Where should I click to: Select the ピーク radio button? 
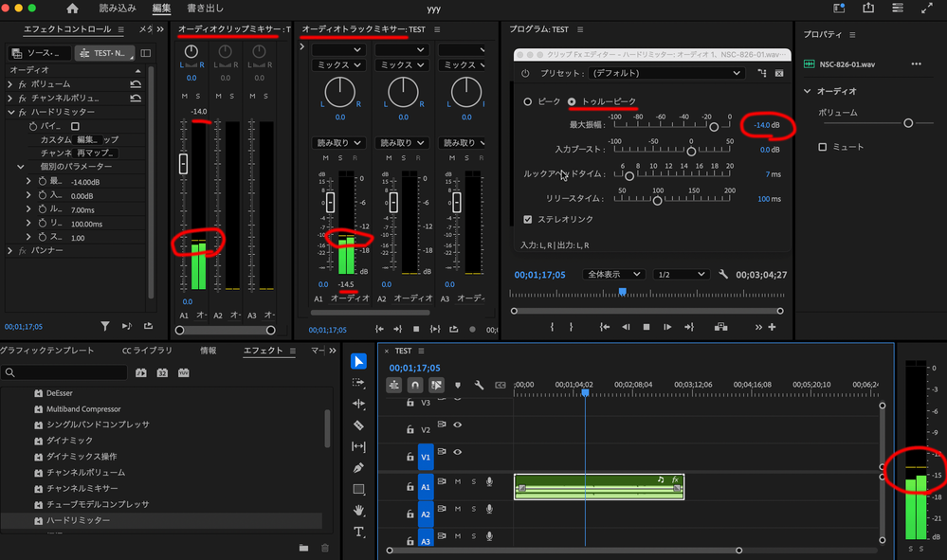pos(528,101)
